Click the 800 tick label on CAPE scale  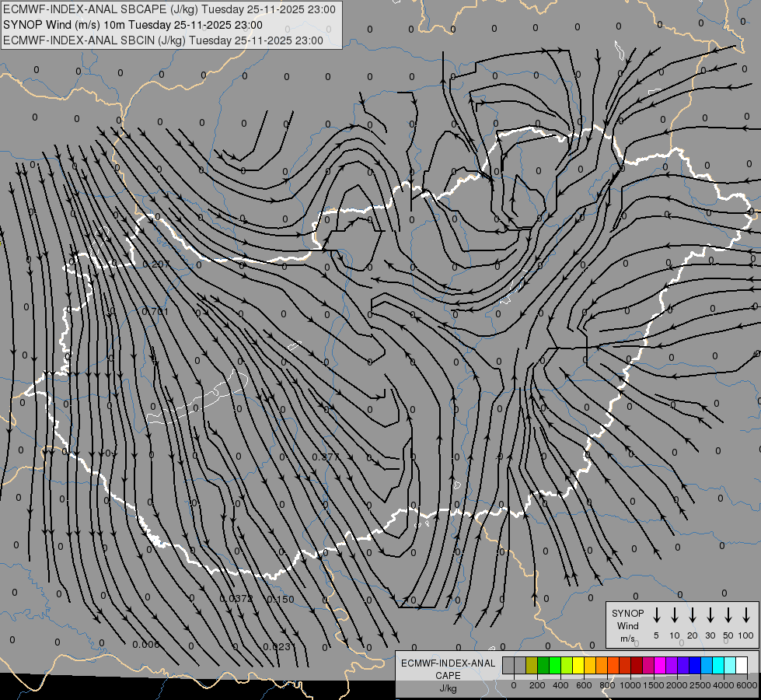(x=607, y=685)
